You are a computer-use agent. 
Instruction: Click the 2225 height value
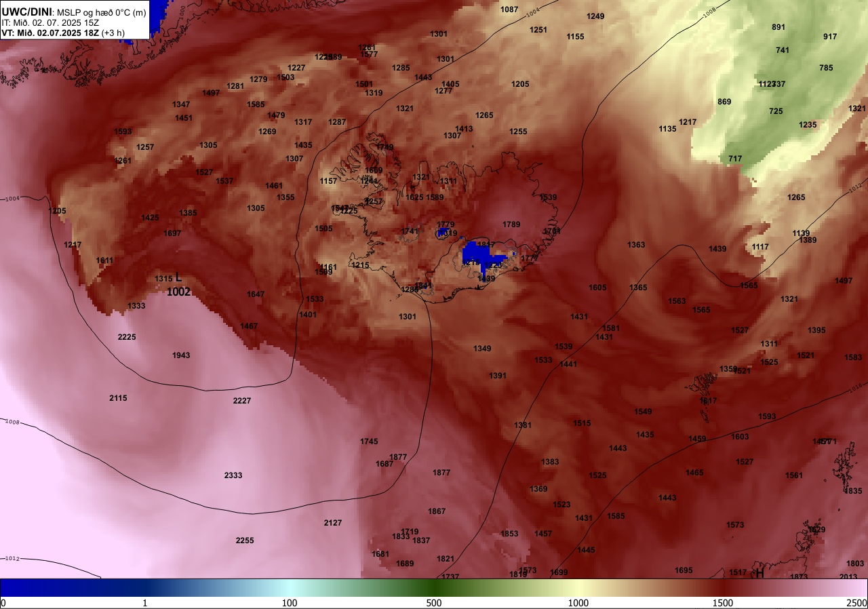click(127, 337)
